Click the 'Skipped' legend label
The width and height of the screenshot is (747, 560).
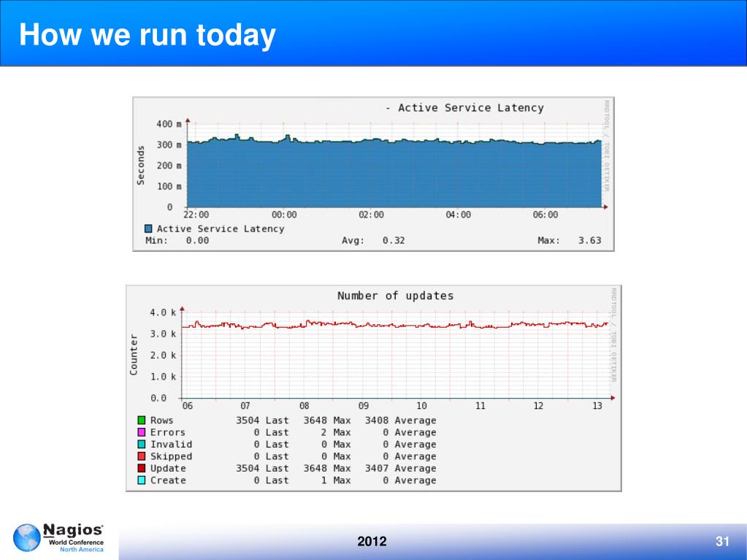(x=172, y=456)
